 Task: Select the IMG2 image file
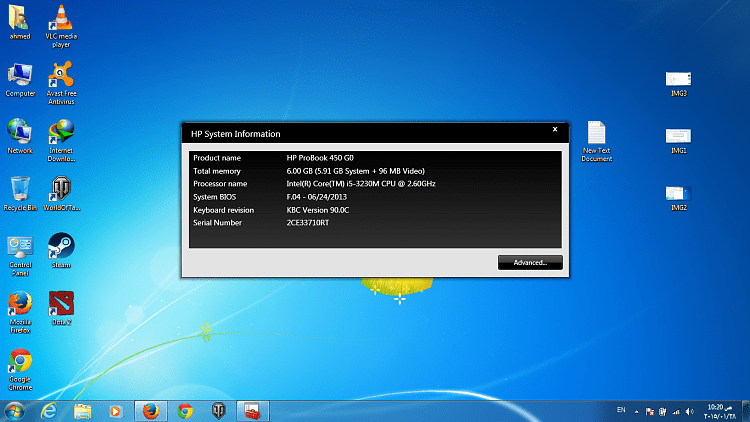click(678, 199)
